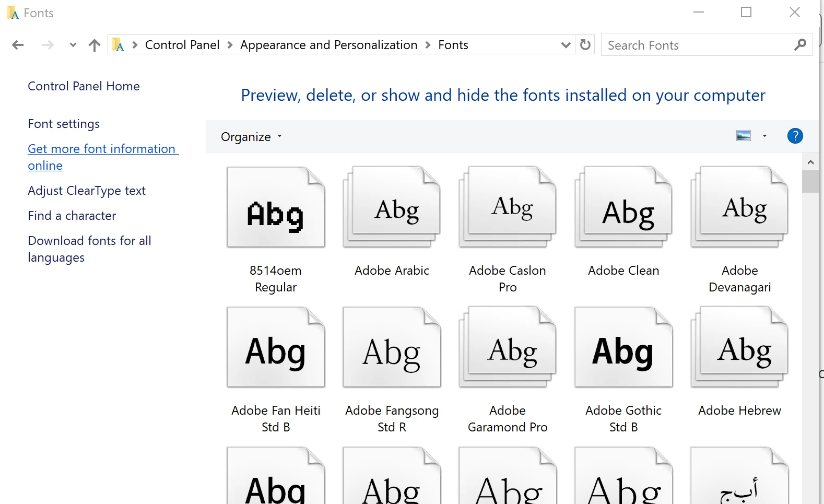Select the Adobe Fangsong Std R icon
824x504 pixels.
[x=392, y=347]
